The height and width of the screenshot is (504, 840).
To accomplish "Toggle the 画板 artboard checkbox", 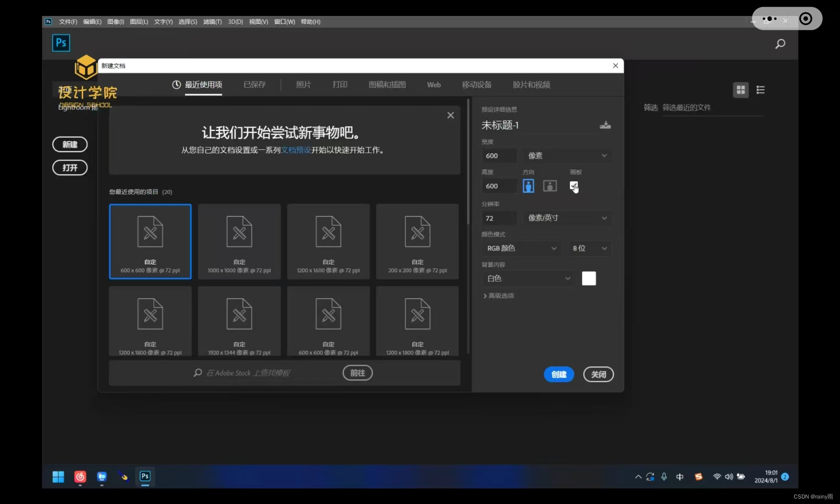I will [x=573, y=185].
